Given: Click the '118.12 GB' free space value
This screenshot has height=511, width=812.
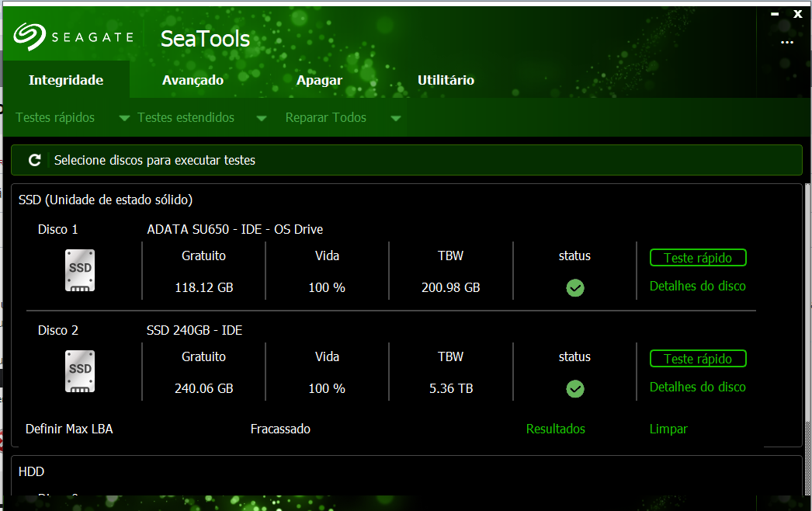Looking at the screenshot, I should point(204,287).
